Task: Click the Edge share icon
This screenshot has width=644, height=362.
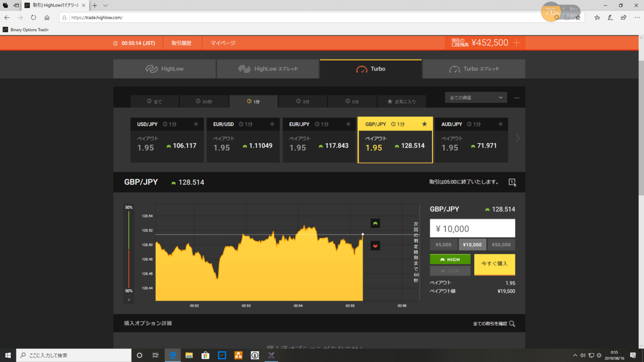Action: tap(624, 18)
